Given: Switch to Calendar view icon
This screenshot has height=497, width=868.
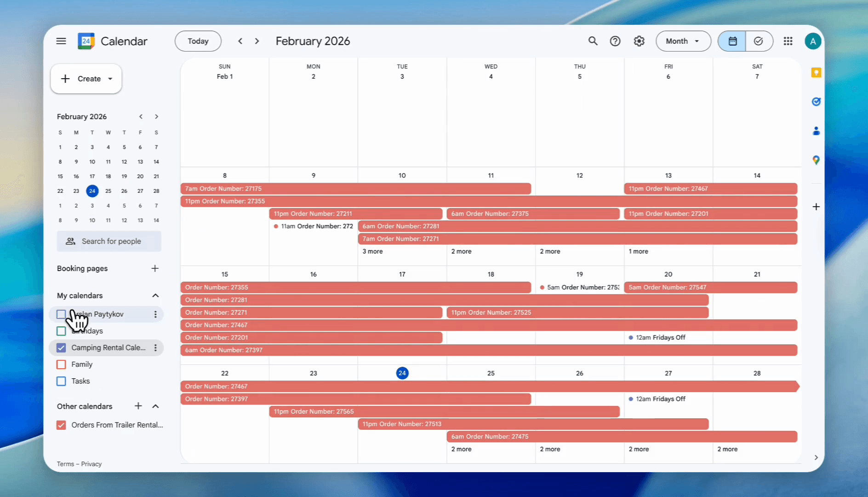Looking at the screenshot, I should tap(732, 41).
